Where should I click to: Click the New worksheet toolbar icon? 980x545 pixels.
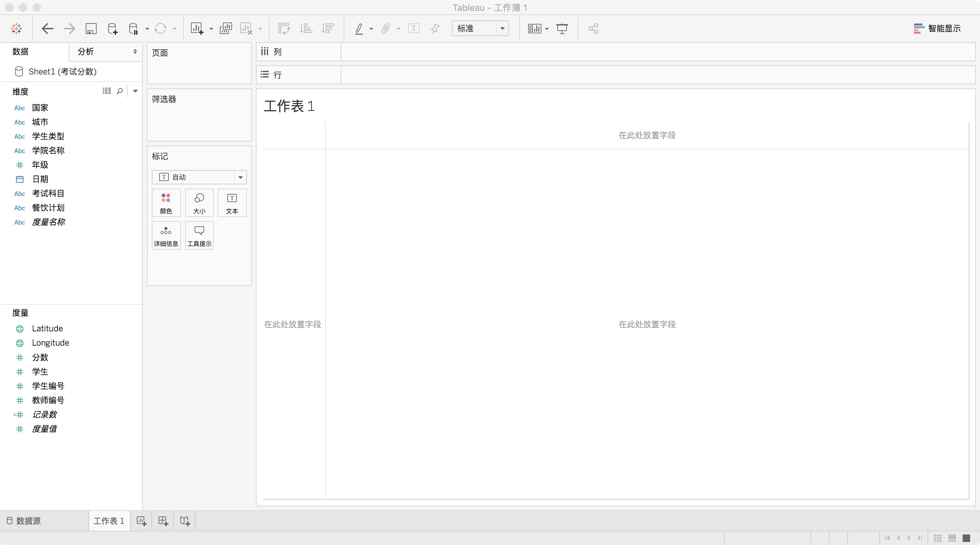pyautogui.click(x=197, y=29)
